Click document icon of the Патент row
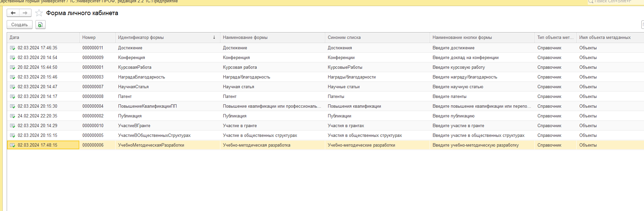 (x=12, y=97)
